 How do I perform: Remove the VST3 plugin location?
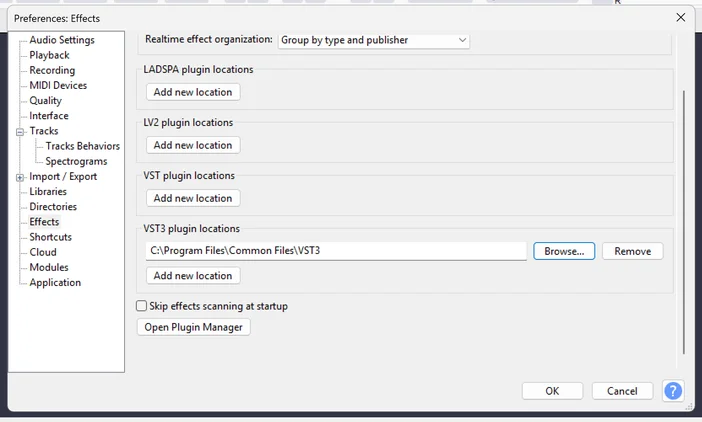pos(632,251)
